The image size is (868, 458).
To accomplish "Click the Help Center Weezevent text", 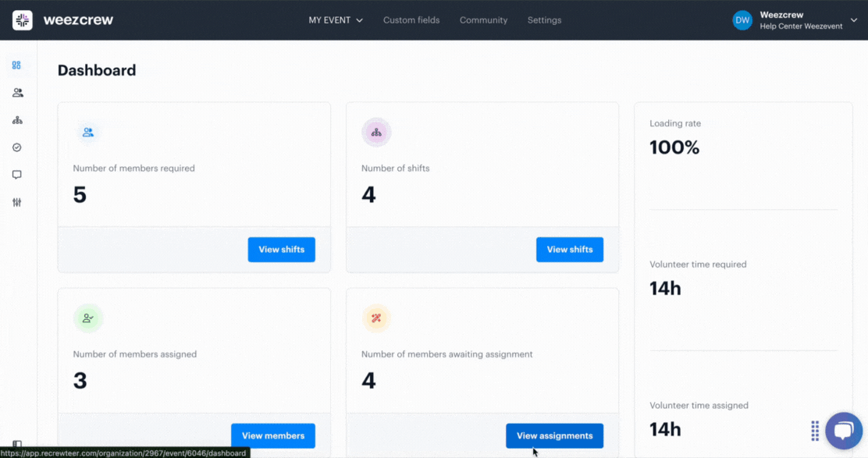I will 801,26.
